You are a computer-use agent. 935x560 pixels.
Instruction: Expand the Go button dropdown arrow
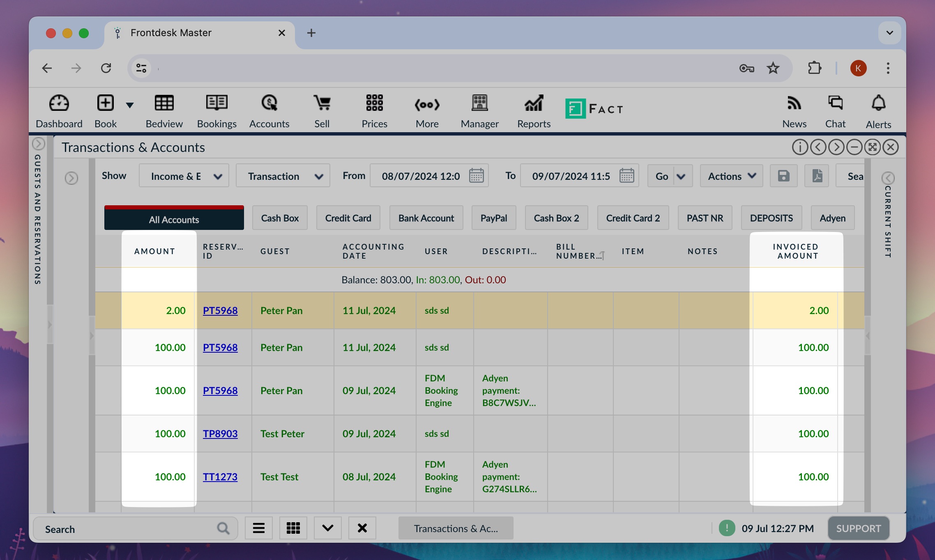coord(681,176)
